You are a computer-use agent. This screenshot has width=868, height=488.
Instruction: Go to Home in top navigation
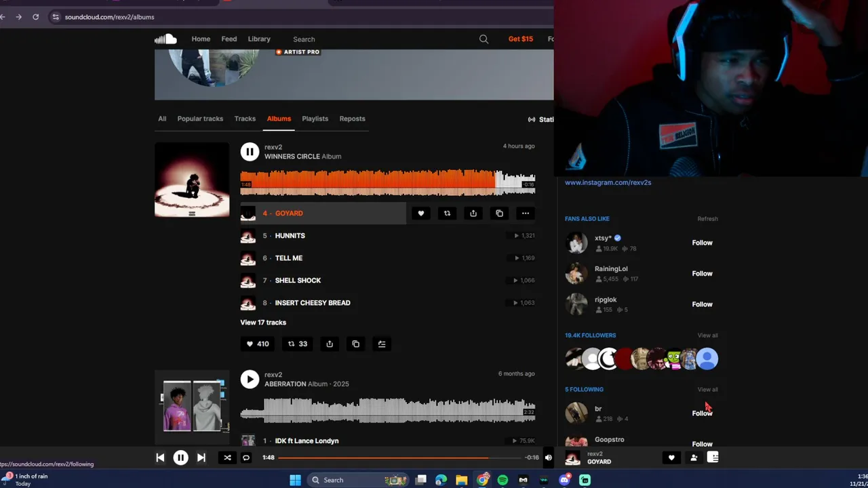[201, 39]
